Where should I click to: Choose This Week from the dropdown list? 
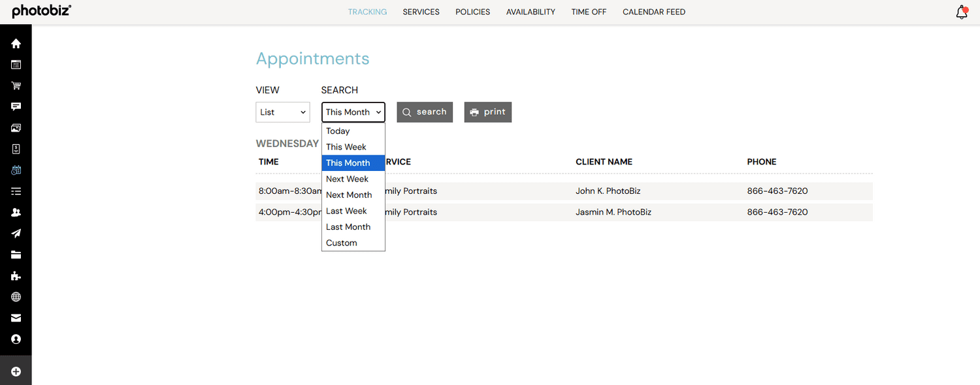(353, 147)
